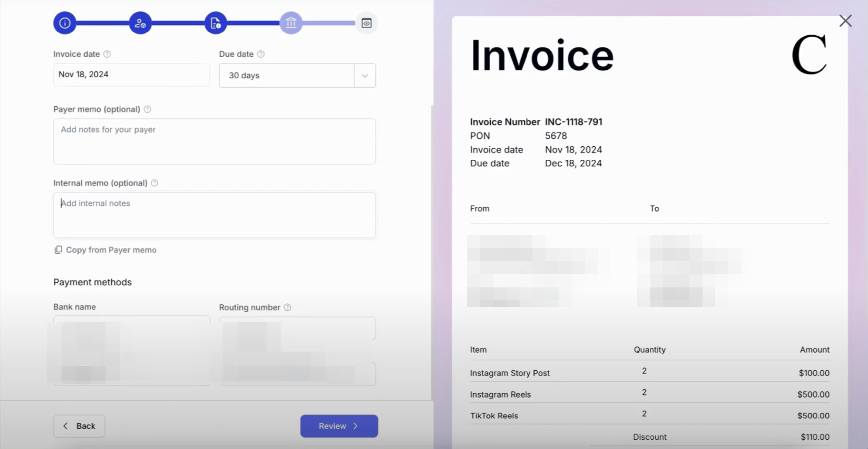Screen dimensions: 868x449
Task: Click the Back navigation button
Action: (x=79, y=425)
